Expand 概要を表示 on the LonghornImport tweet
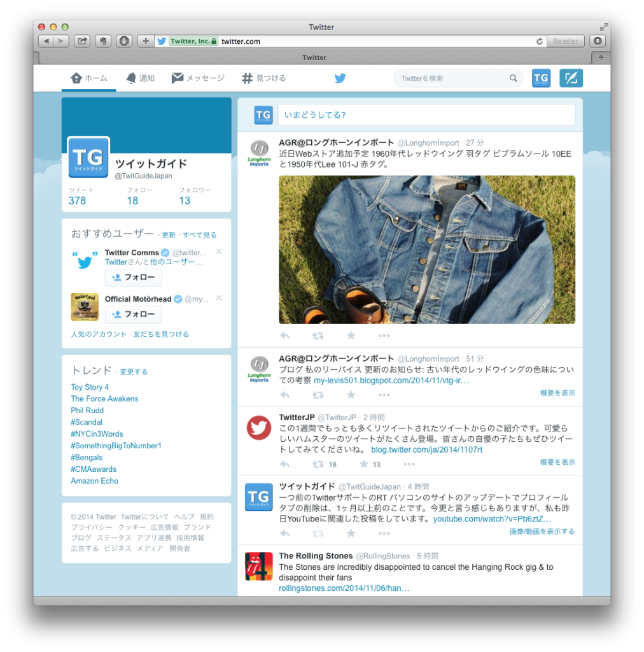Image resolution: width=644 pixels, height=652 pixels. (x=557, y=393)
